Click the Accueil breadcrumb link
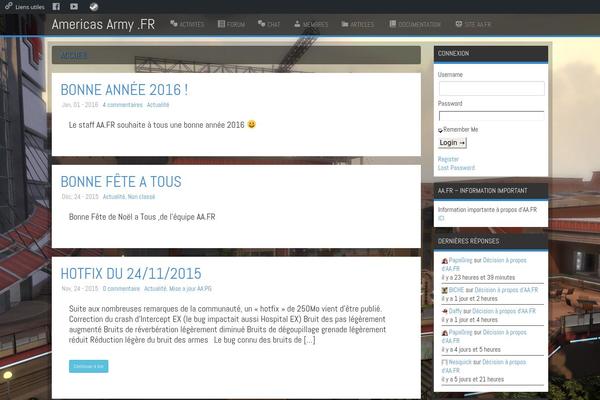This screenshot has height=400, width=600. click(x=73, y=55)
